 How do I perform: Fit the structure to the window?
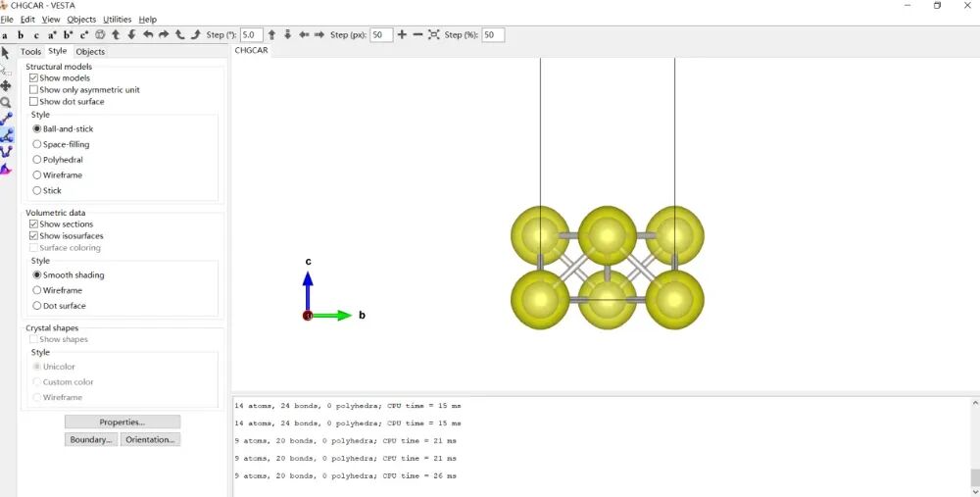point(434,35)
